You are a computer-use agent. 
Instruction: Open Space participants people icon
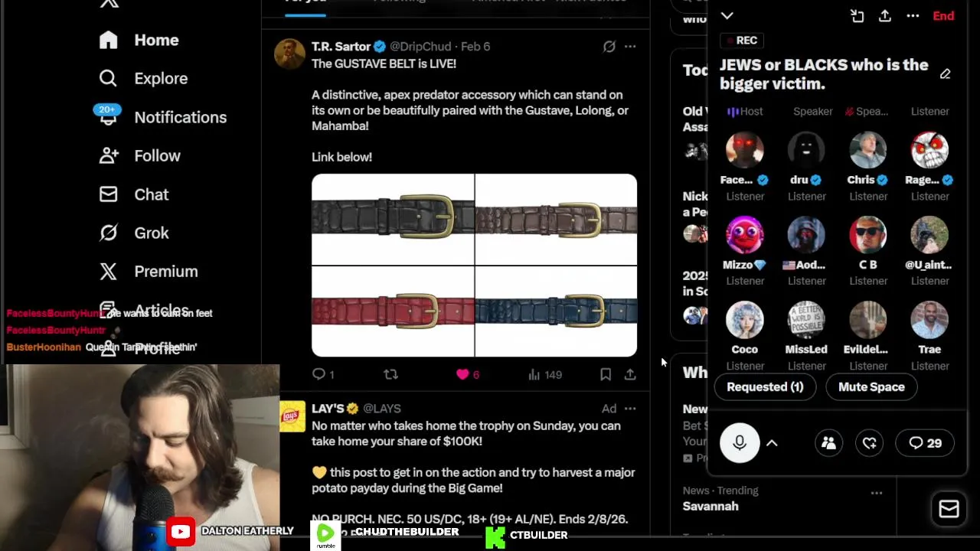(x=828, y=443)
